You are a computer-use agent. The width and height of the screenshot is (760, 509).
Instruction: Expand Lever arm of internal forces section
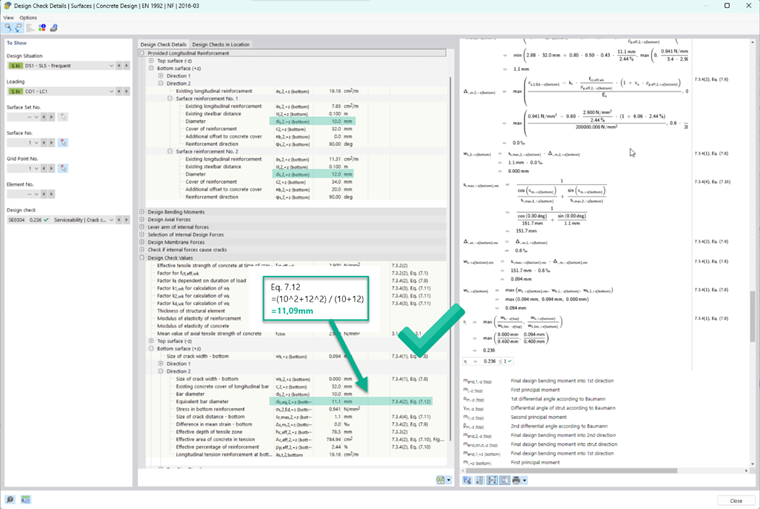click(142, 227)
